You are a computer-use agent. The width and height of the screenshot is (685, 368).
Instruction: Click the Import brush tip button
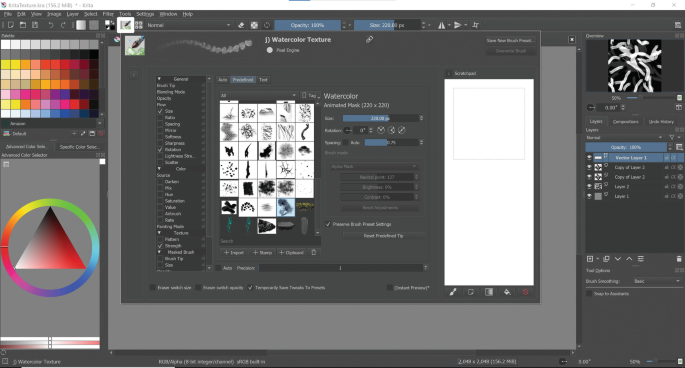coord(234,253)
